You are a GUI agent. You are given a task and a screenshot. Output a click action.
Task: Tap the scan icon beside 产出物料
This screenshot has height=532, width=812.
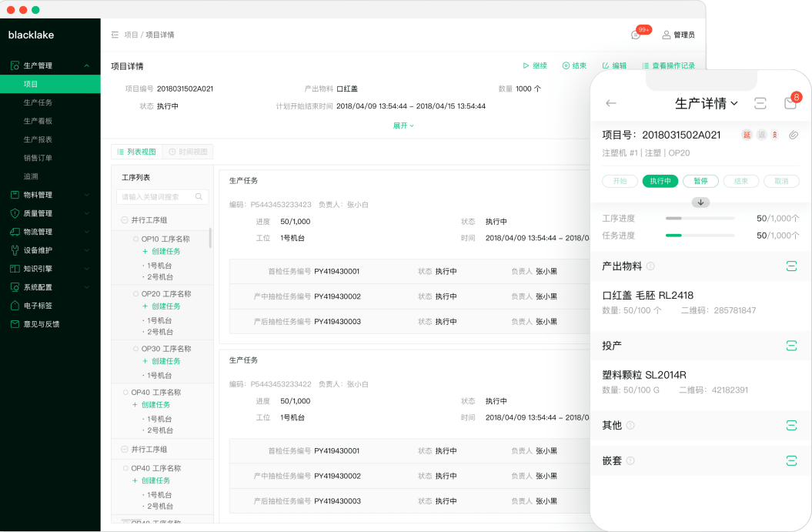(x=791, y=266)
